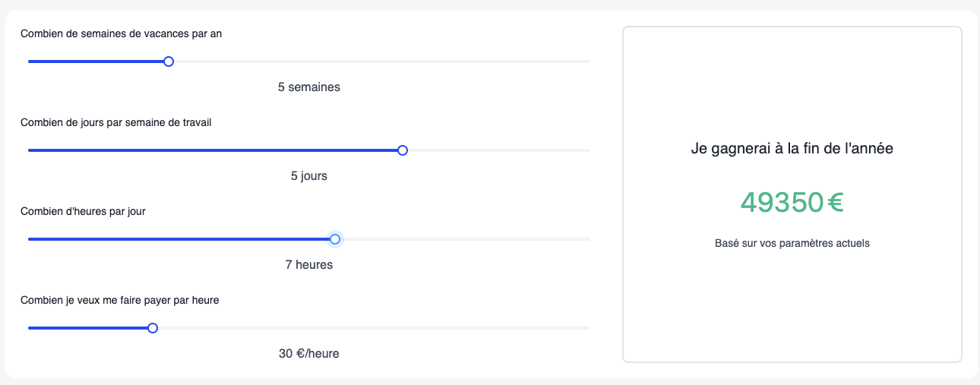The width and height of the screenshot is (980, 385).
Task: Click the '30 €/heure' value label
Action: coord(308,353)
